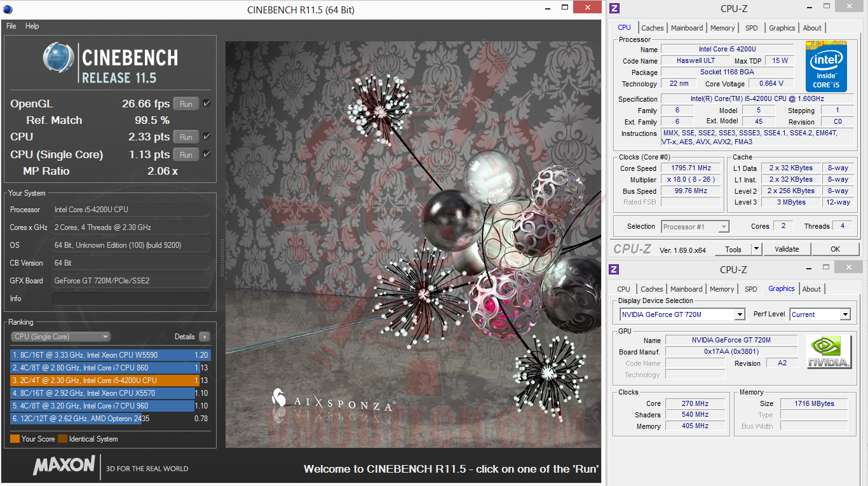Open About tab in lower CPU-Z window
This screenshot has height=486, width=868.
click(x=811, y=289)
